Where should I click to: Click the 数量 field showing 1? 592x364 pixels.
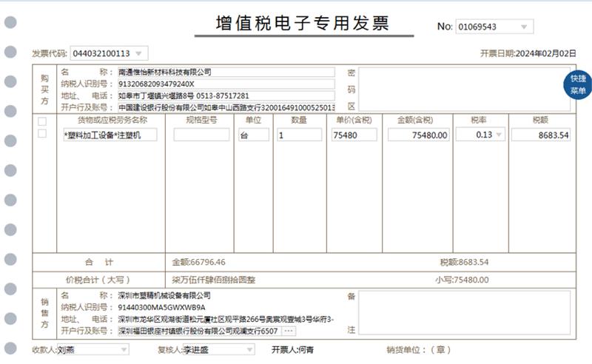point(299,135)
